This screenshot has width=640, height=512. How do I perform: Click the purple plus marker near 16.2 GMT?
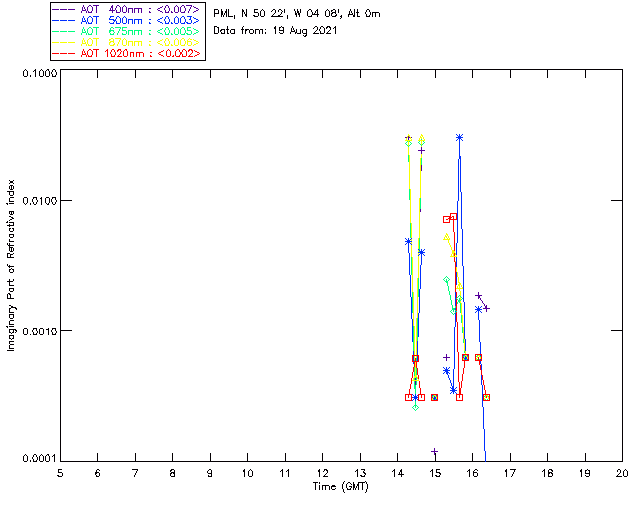[478, 295]
